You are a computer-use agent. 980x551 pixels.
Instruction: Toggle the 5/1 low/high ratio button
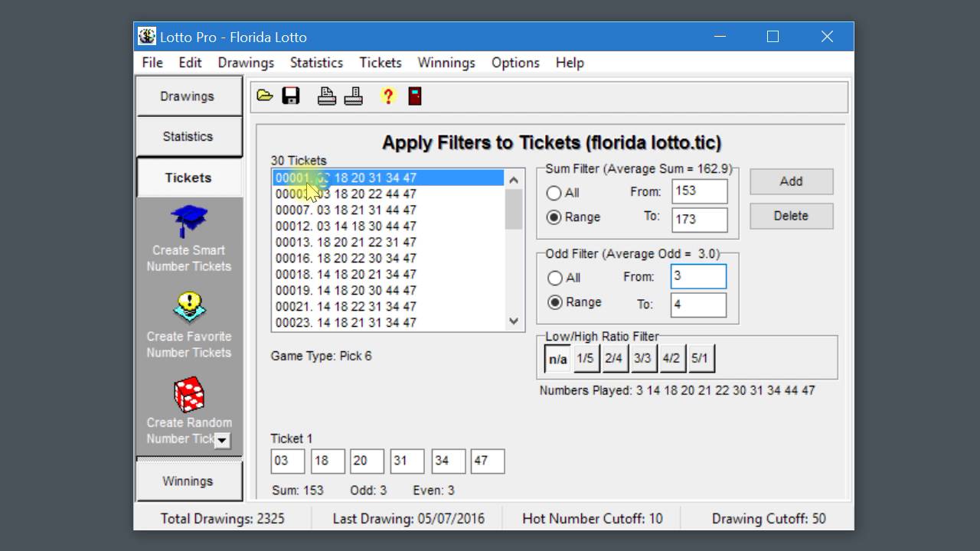point(700,358)
